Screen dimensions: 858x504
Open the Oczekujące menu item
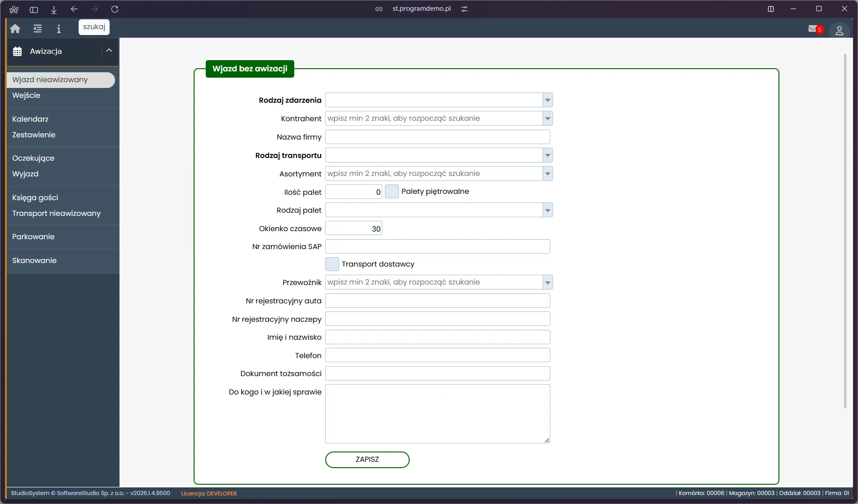click(33, 158)
